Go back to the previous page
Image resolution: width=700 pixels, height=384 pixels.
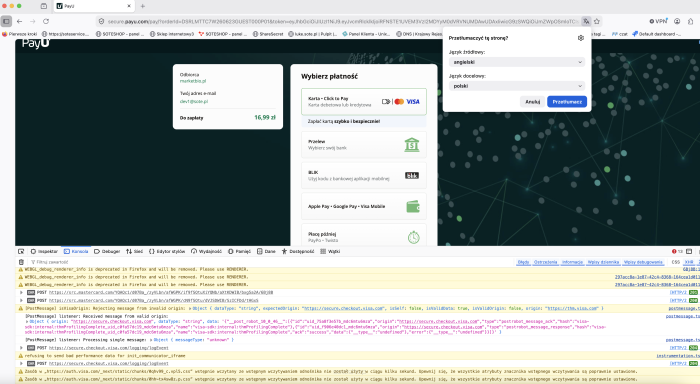tap(20, 21)
